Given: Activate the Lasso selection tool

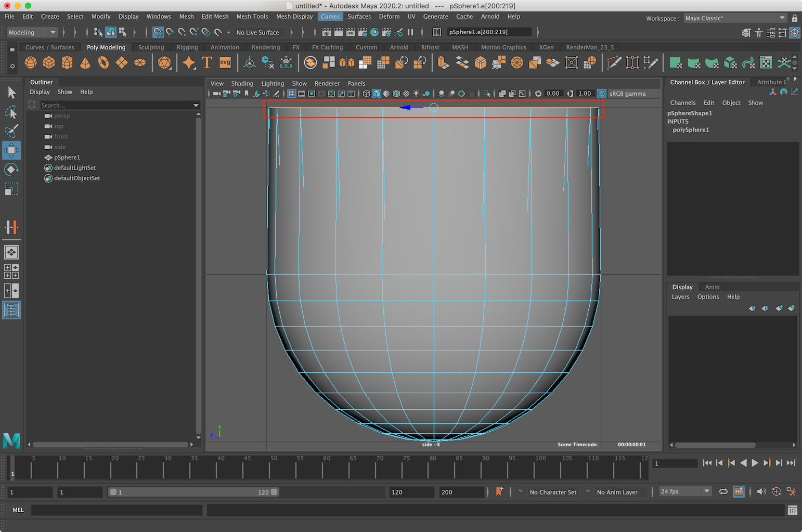Looking at the screenshot, I should click(11, 112).
